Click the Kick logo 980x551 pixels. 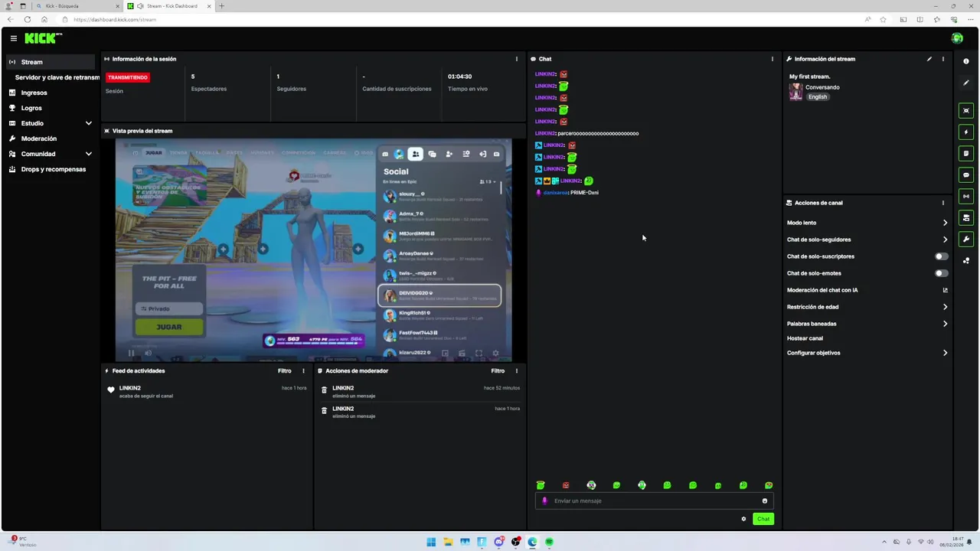43,38
